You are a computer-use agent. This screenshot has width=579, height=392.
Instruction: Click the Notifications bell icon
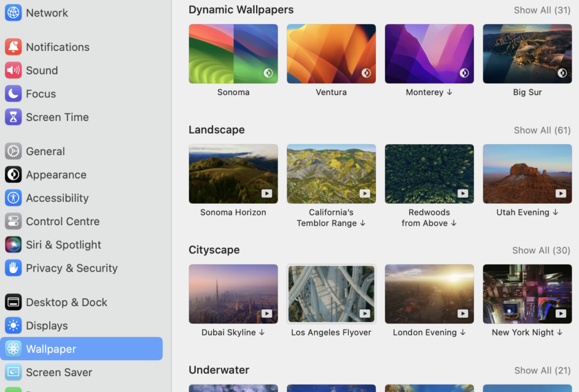13,47
